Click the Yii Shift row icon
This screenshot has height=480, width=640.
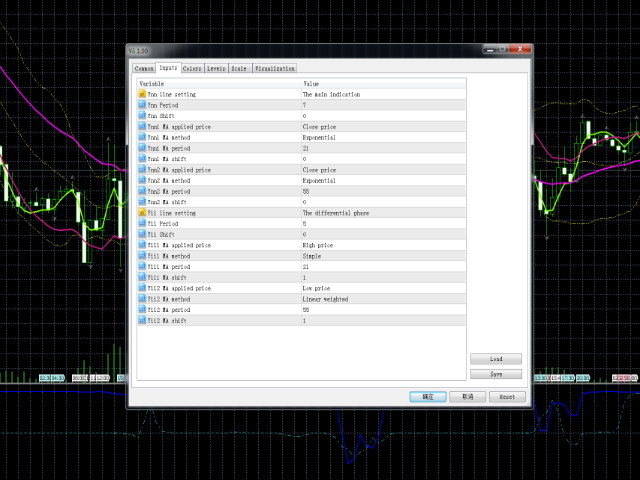(x=142, y=234)
